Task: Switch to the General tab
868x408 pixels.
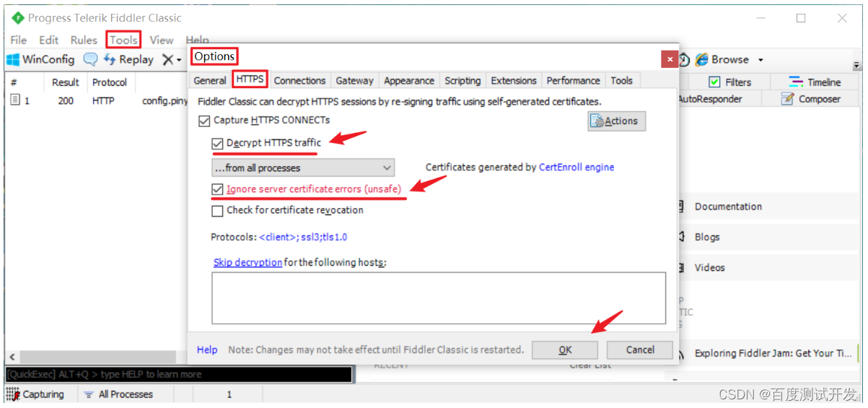Action: (210, 80)
